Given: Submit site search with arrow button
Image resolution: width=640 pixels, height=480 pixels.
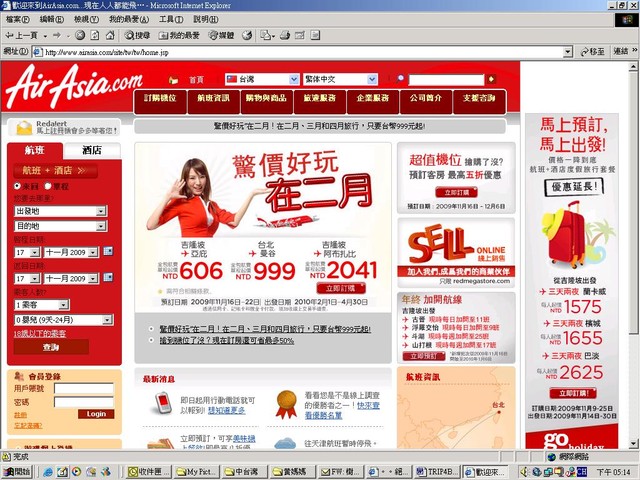Looking at the screenshot, I should tap(491, 79).
